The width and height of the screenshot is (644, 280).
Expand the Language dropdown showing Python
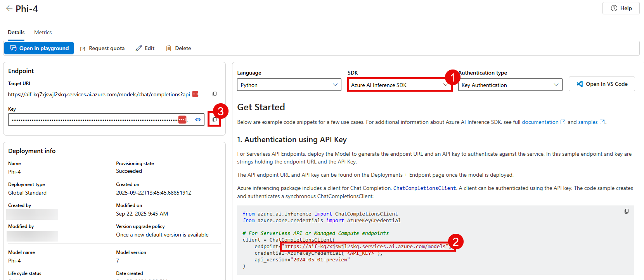tap(289, 85)
